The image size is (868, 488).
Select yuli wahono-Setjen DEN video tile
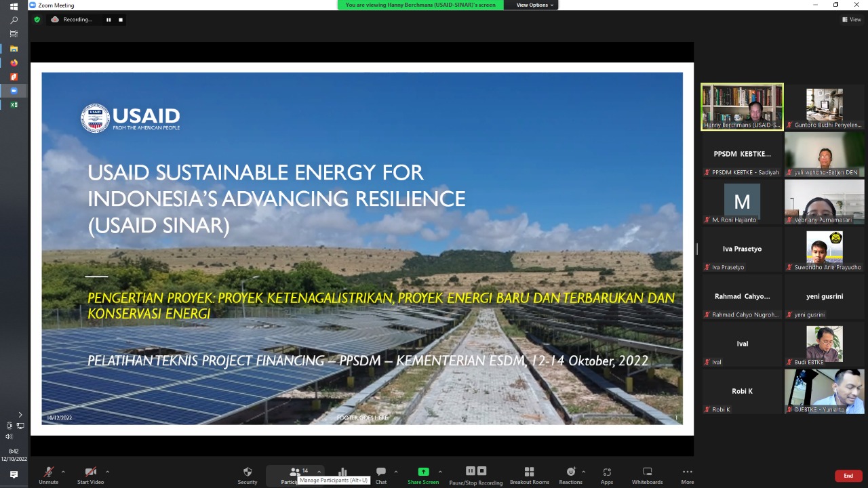tap(825, 154)
